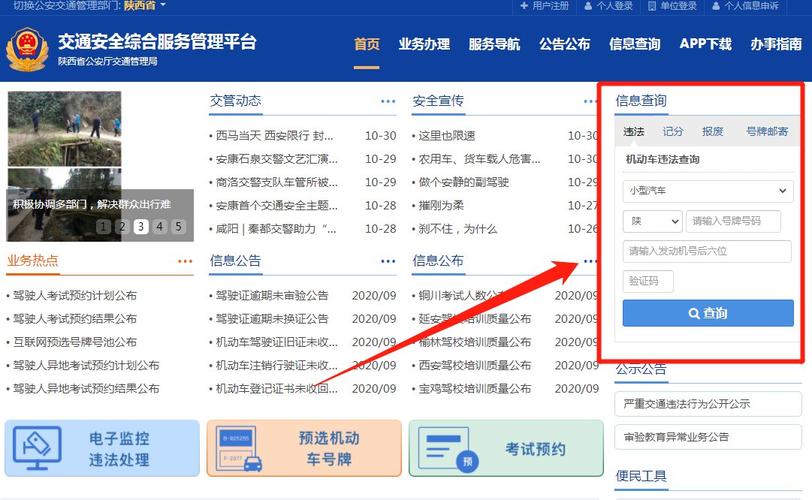
Task: Select carousel slide 5
Action: [178, 227]
